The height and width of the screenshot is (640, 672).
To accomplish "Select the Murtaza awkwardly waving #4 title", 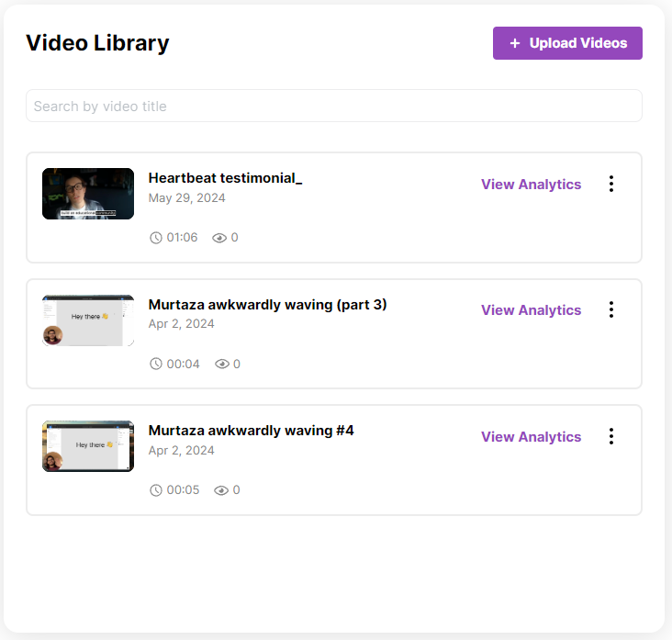I will coord(251,431).
